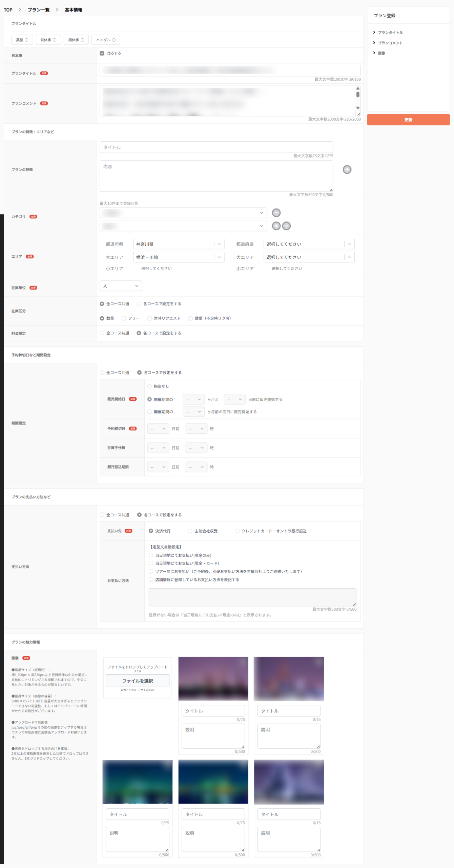454x868 pixels.
Task: Click the orange 更新 button
Action: (x=408, y=120)
